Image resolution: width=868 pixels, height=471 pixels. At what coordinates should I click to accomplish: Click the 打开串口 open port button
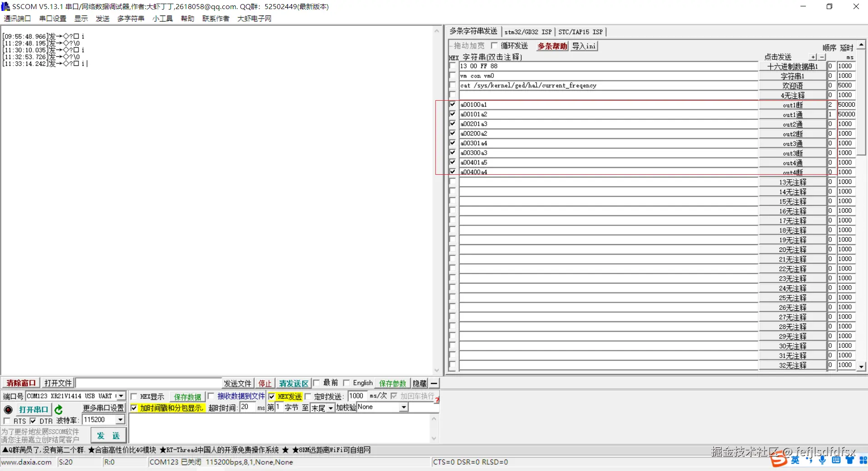coord(33,409)
